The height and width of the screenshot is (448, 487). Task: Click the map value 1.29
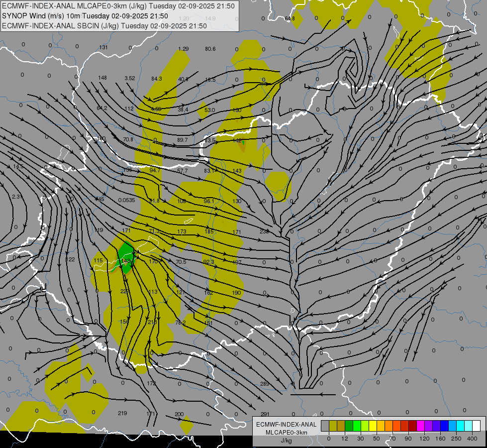pos(184,49)
